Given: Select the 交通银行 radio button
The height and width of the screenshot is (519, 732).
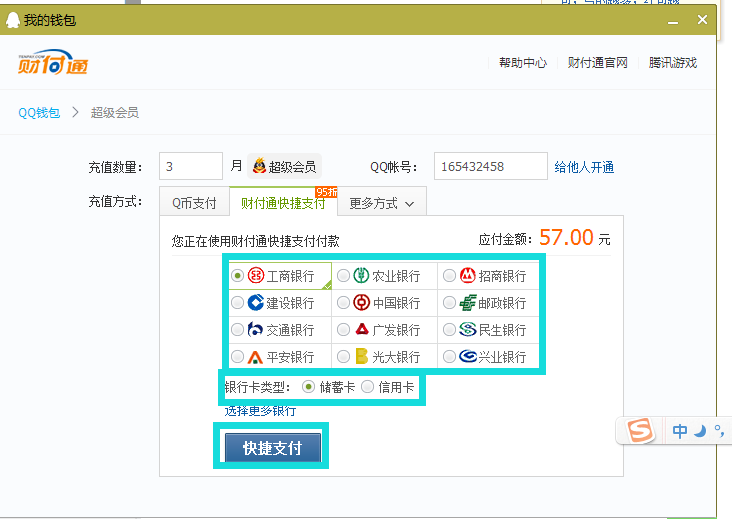Looking at the screenshot, I should 237,330.
